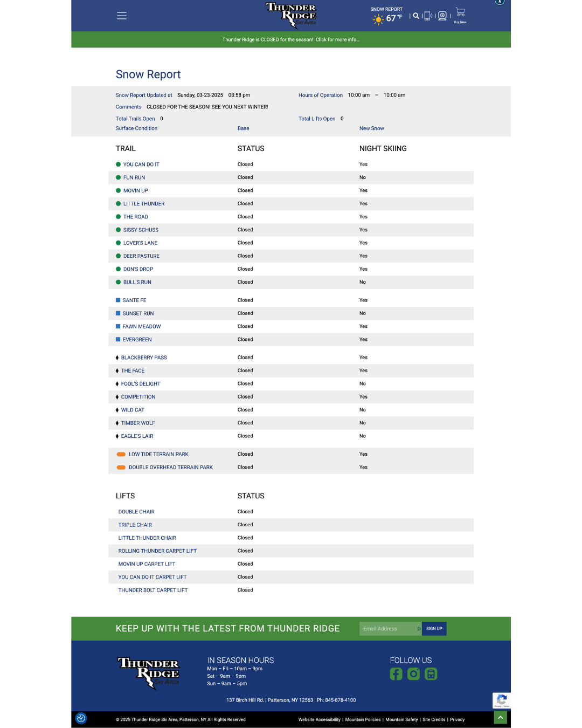Expand the closed-for-season info banner
This screenshot has width=582, height=728.
tap(291, 39)
